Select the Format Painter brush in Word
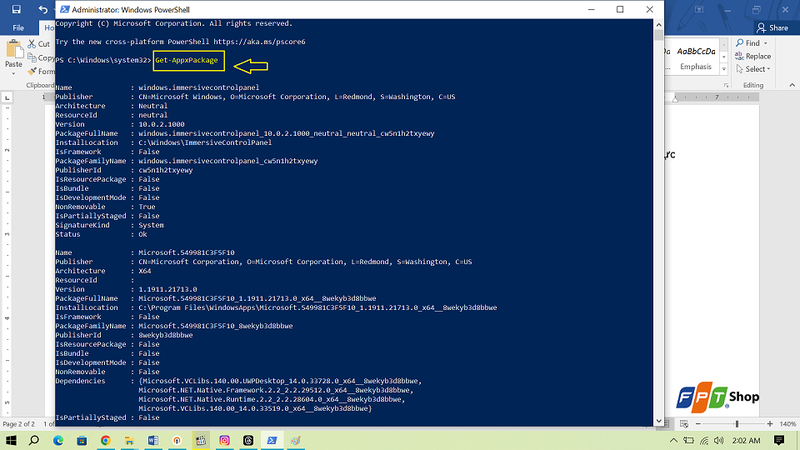Image resolution: width=800 pixels, height=450 pixels. [x=33, y=71]
